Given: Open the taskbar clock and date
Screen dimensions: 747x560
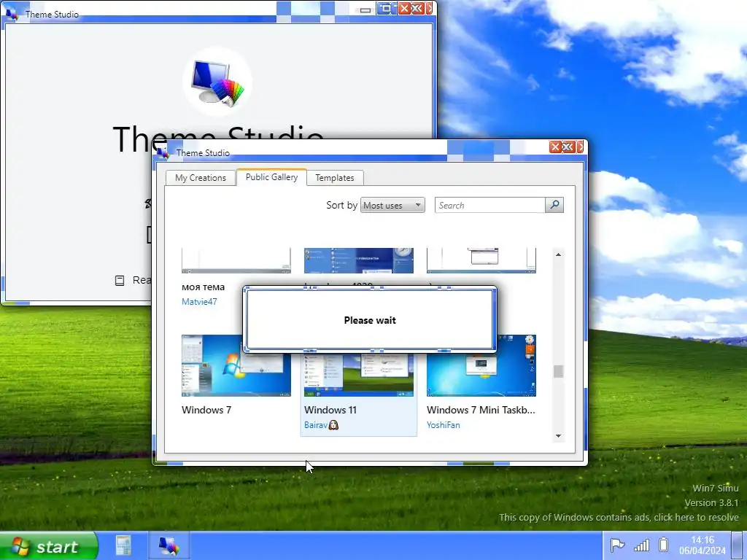Looking at the screenshot, I should click(x=703, y=545).
